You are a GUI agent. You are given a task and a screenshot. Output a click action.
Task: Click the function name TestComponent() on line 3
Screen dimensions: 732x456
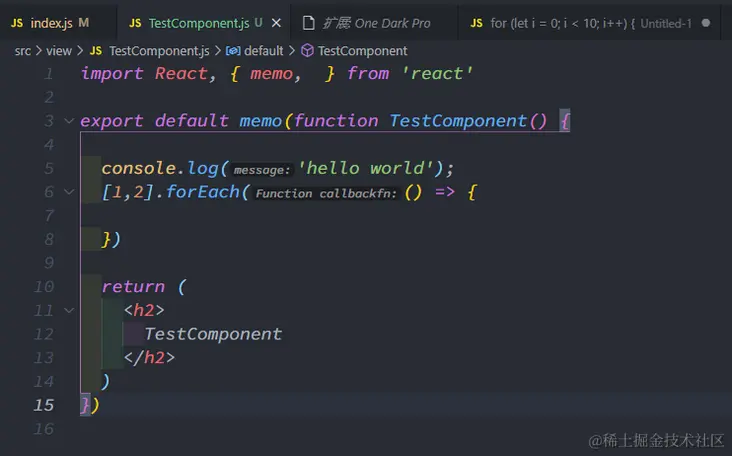tap(468, 121)
